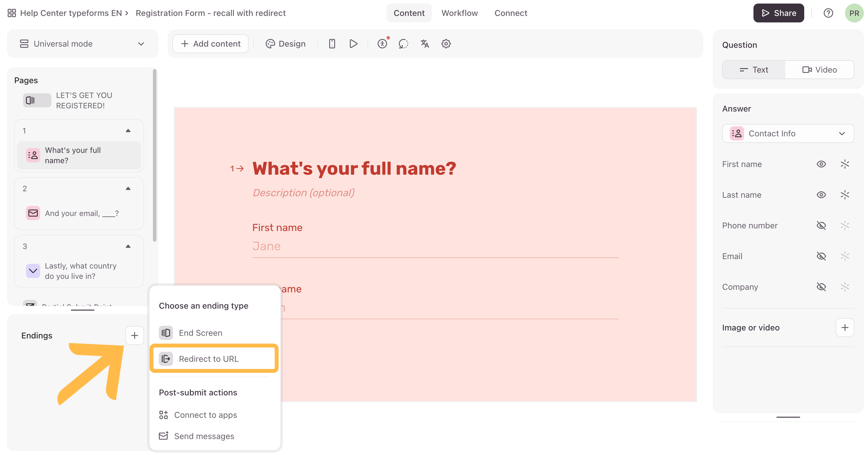Click the Connect to apps icon
The width and height of the screenshot is (868, 455).
(164, 415)
